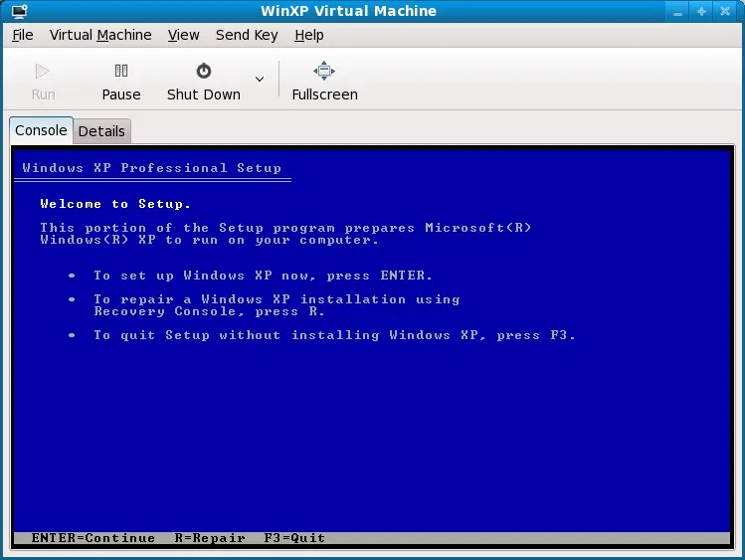Click the greyed-out Run play icon

43,72
